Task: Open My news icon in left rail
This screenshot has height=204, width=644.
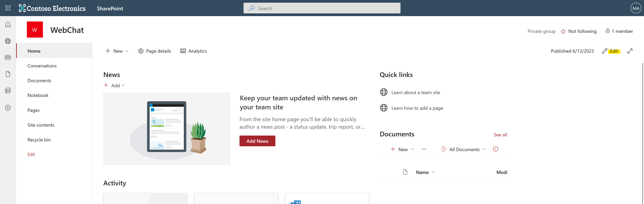Action: pos(8,57)
